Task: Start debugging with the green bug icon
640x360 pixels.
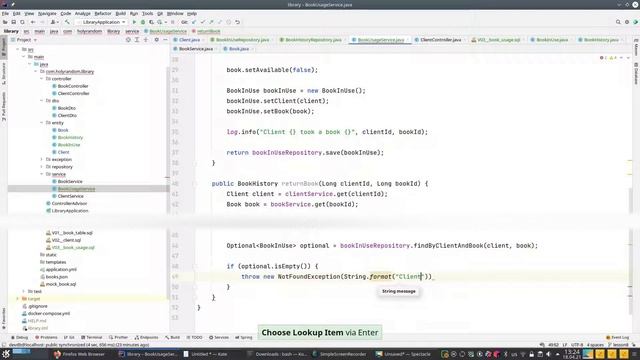Action: coord(143,22)
